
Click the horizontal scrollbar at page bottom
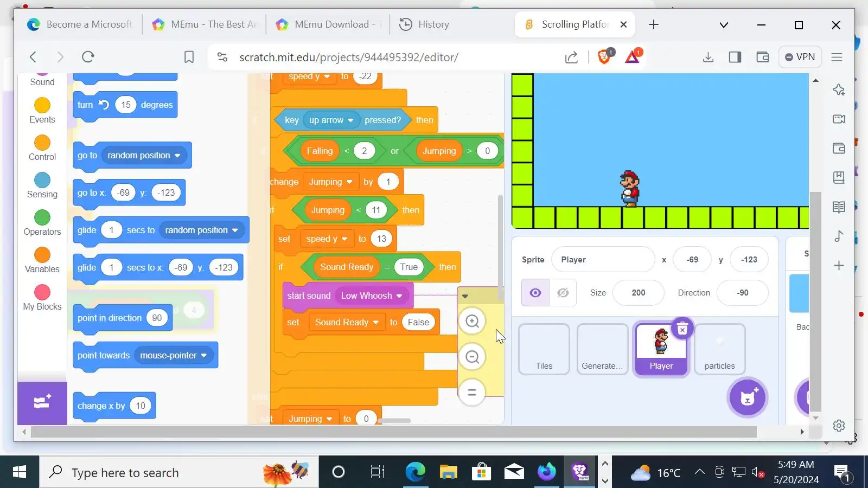[394, 432]
